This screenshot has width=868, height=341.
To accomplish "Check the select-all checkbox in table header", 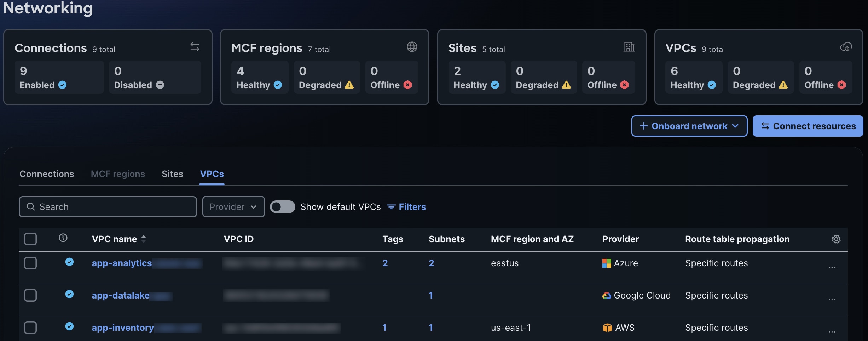I will point(30,239).
